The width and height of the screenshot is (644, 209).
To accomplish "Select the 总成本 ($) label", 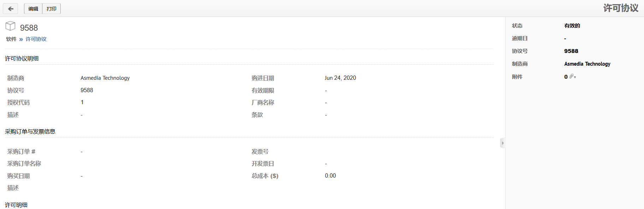I will coord(265,176).
